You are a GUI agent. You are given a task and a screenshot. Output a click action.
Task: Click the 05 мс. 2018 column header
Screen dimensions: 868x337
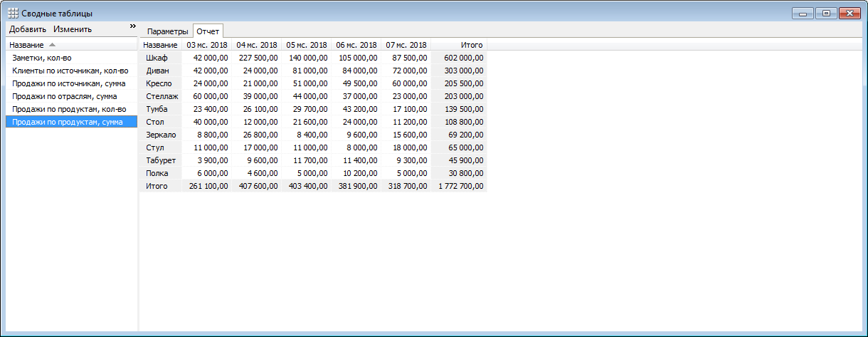[x=306, y=45]
